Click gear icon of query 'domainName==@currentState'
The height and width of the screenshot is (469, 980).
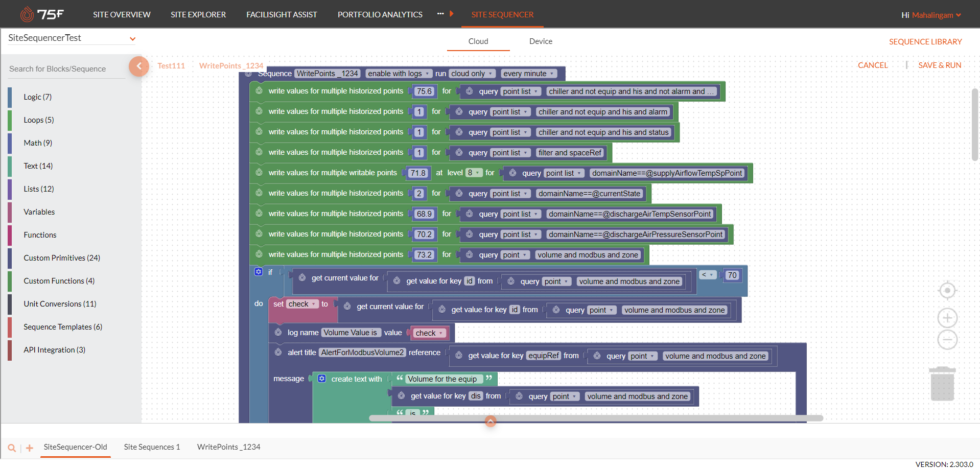pos(459,193)
